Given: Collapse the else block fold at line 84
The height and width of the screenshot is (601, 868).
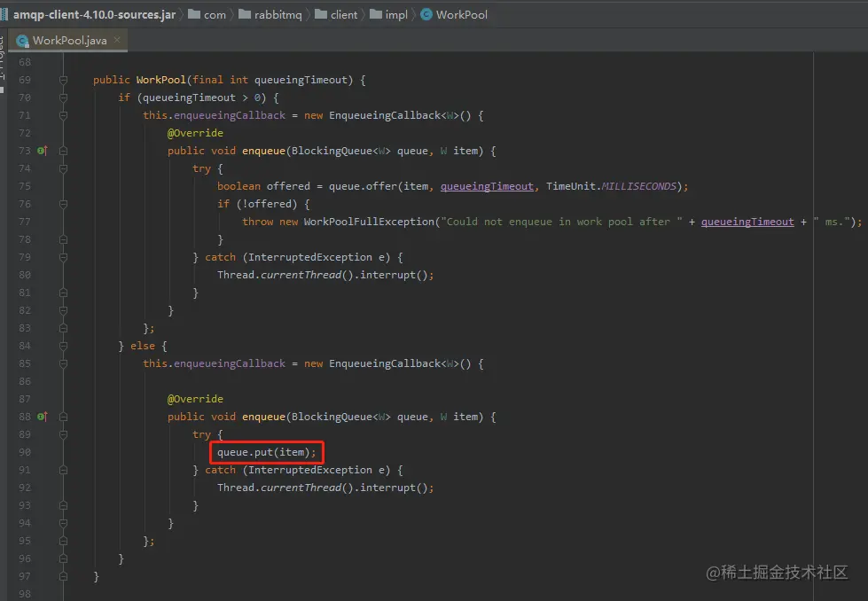Looking at the screenshot, I should tap(63, 346).
